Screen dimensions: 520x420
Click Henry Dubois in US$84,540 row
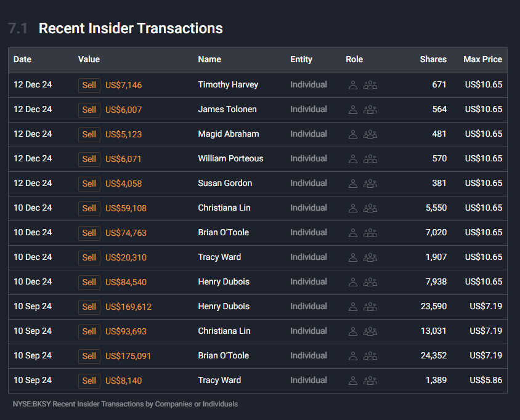[224, 282]
